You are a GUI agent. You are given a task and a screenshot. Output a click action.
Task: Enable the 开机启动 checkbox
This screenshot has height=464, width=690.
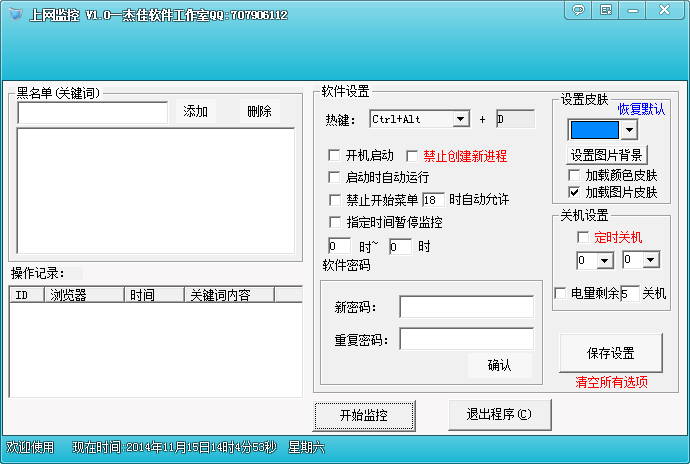click(335, 156)
